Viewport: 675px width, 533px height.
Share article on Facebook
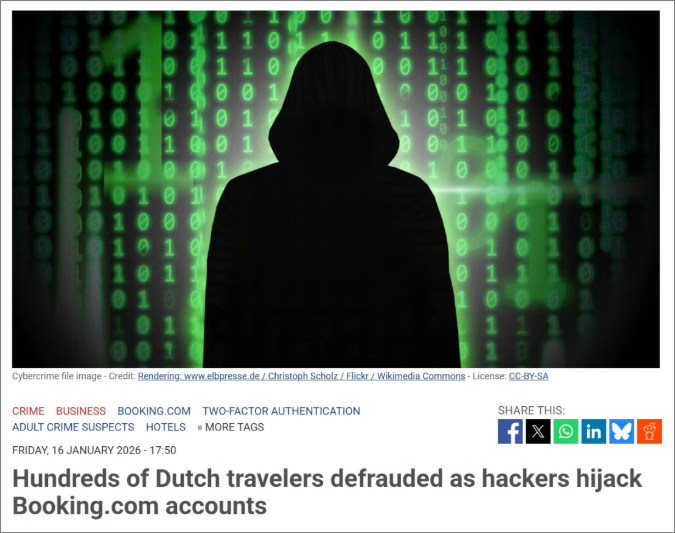(x=510, y=431)
